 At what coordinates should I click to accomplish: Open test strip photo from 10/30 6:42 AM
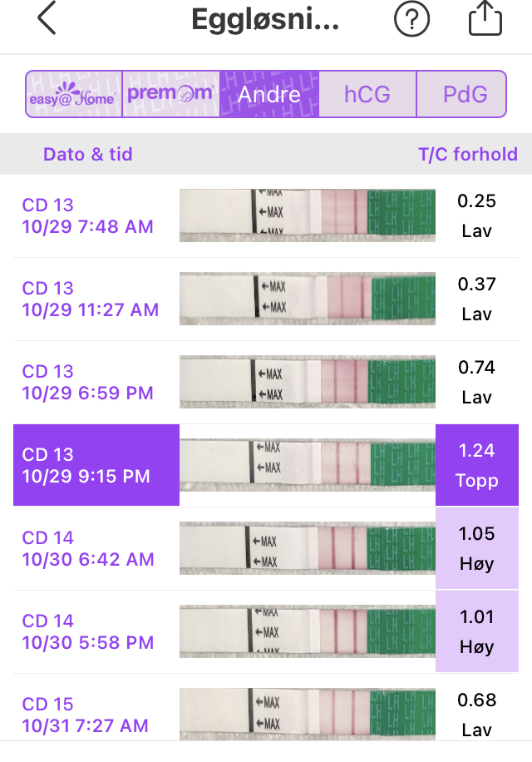pos(308,548)
